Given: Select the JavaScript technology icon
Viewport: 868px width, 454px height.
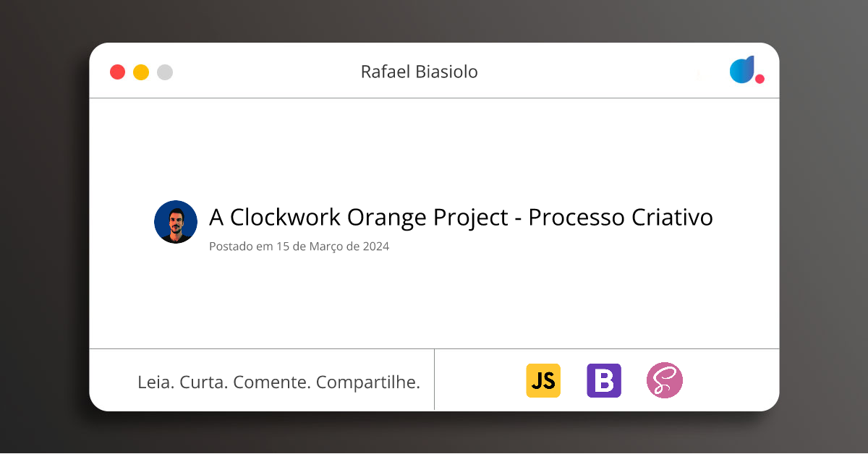Looking at the screenshot, I should (x=543, y=380).
